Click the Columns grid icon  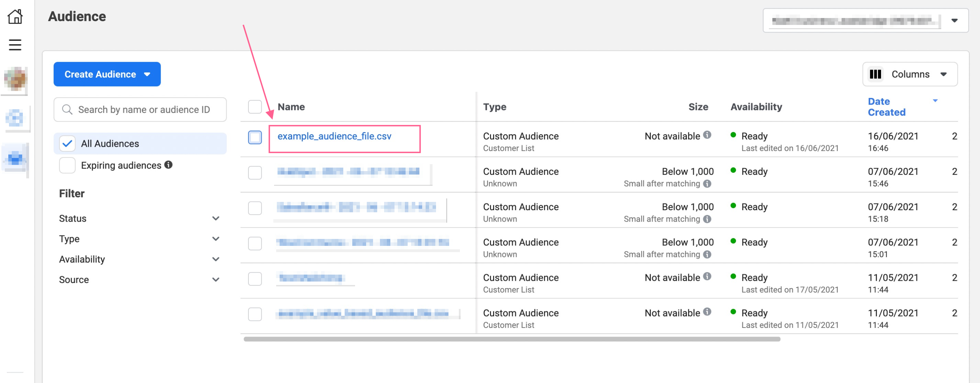(x=875, y=74)
